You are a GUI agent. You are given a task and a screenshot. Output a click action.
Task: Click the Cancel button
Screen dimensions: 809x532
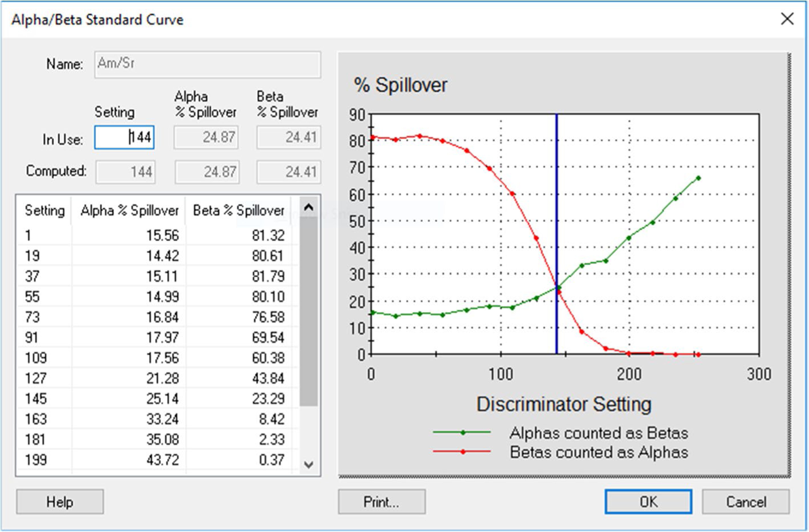click(x=745, y=501)
